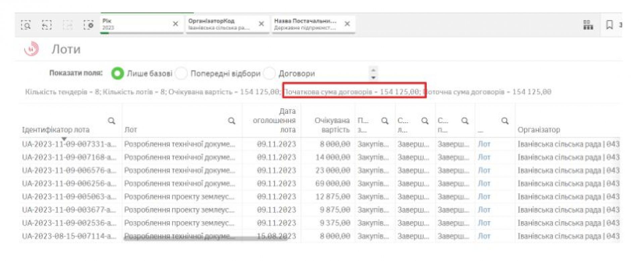
Task: Select the Лише базові radio option
Action: pyautogui.click(x=117, y=73)
